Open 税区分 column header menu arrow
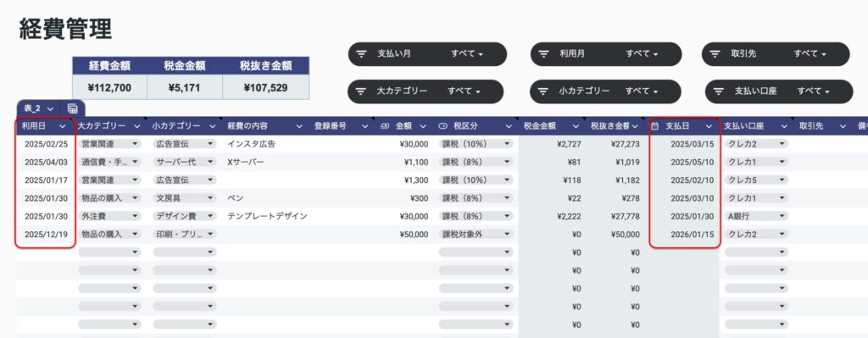Viewport: 868px width, 338px height. 509,126
